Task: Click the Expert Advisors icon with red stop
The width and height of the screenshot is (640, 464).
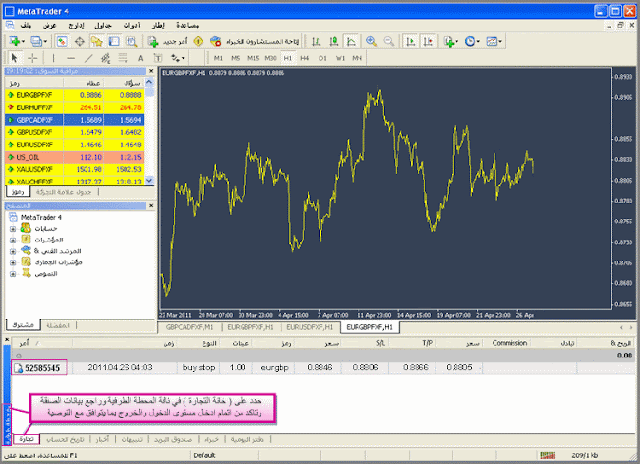Action: click(x=216, y=41)
